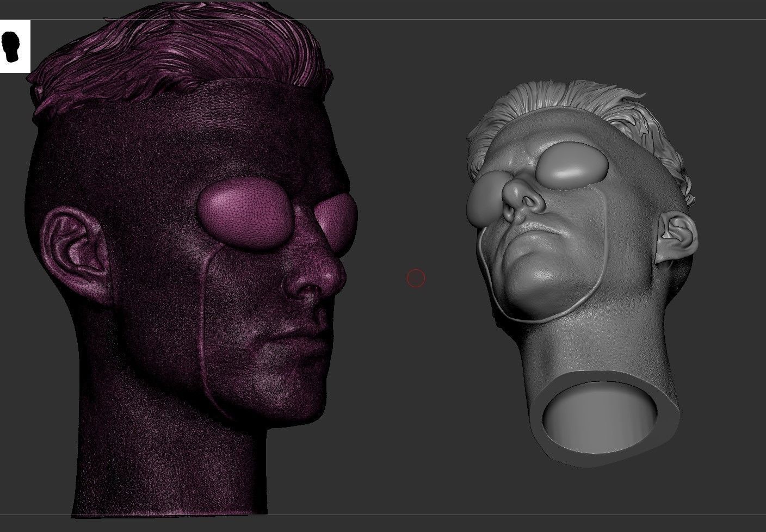Viewport: 766px width, 532px height.
Task: Click the red circular brush cursor
Action: (416, 279)
